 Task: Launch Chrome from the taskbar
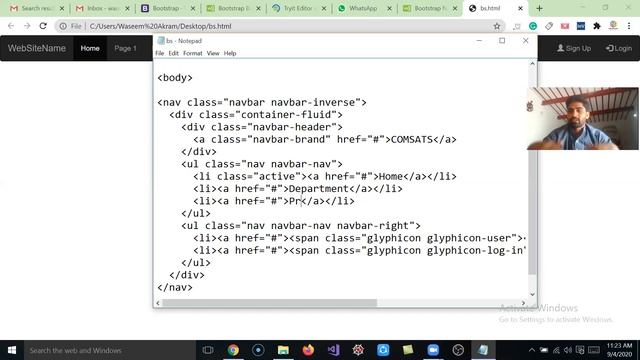pos(233,350)
